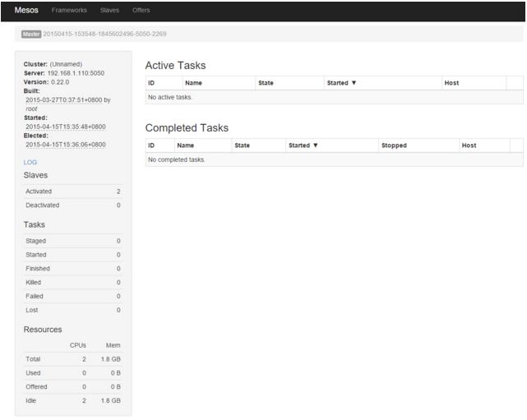Sort Completed Tasks by Host column
This screenshot has width=527, height=420.
coord(469,145)
